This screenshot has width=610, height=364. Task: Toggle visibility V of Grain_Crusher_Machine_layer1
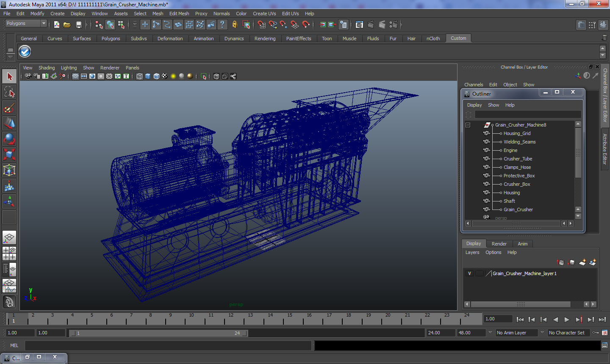point(469,273)
